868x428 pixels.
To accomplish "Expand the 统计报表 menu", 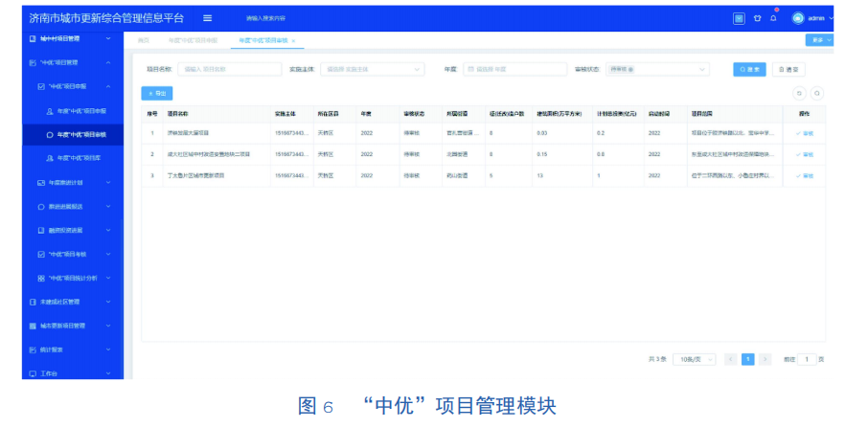I will [x=108, y=350].
